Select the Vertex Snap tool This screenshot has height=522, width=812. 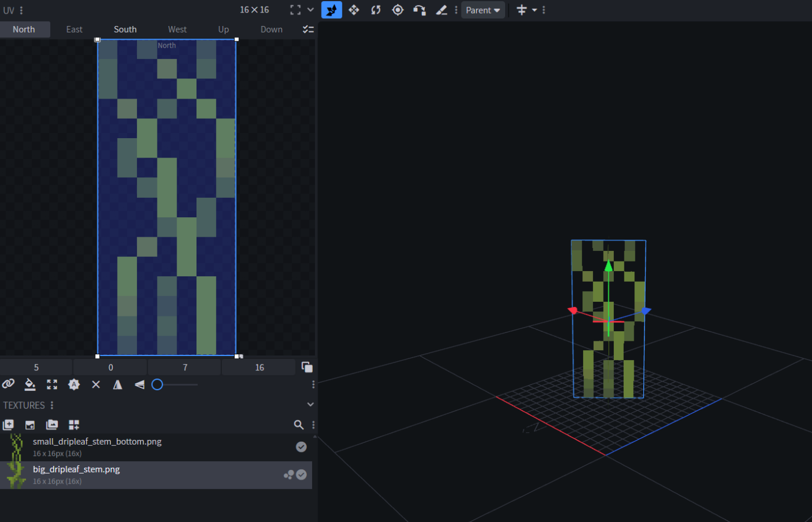[x=420, y=10]
